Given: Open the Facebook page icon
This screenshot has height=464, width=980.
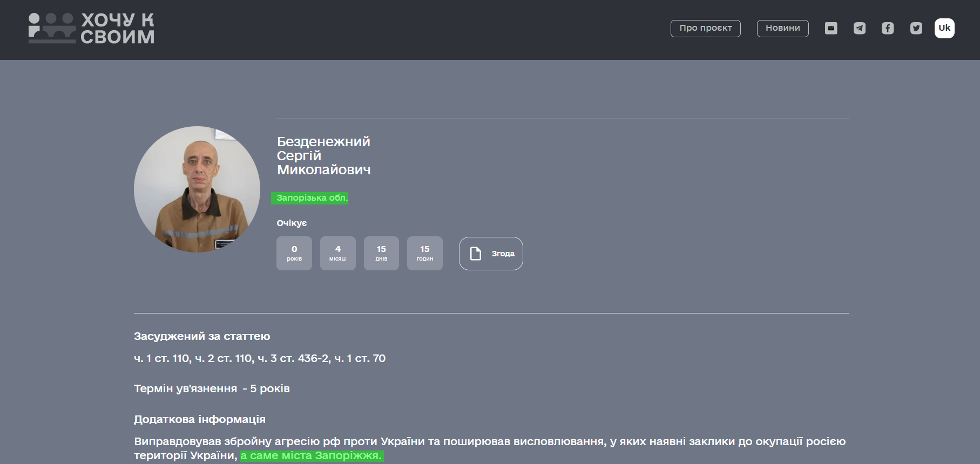Looking at the screenshot, I should (888, 28).
